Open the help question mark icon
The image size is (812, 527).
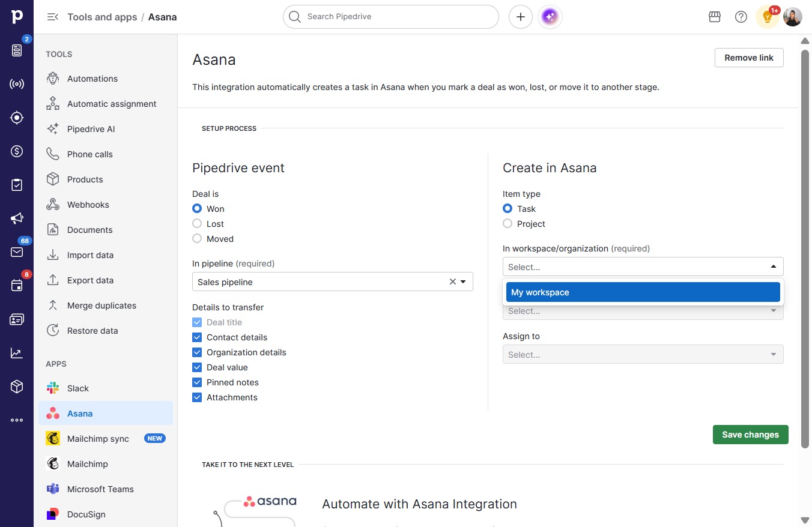coord(741,17)
